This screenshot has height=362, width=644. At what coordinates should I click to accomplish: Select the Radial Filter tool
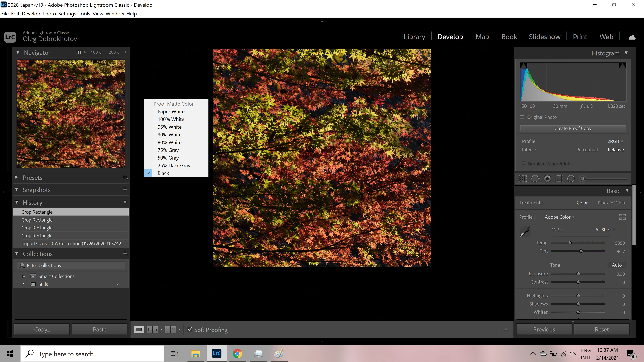pyautogui.click(x=571, y=179)
